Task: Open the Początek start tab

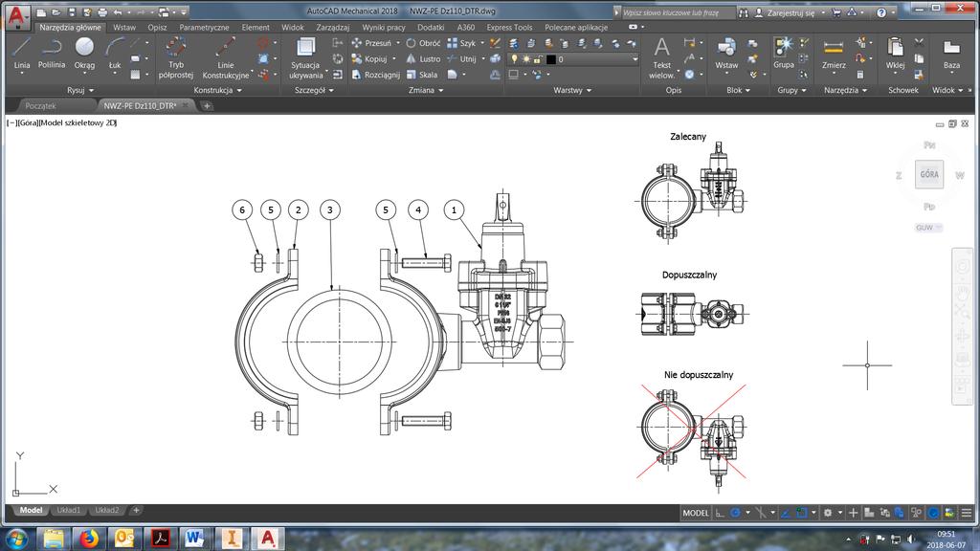Action: point(40,105)
